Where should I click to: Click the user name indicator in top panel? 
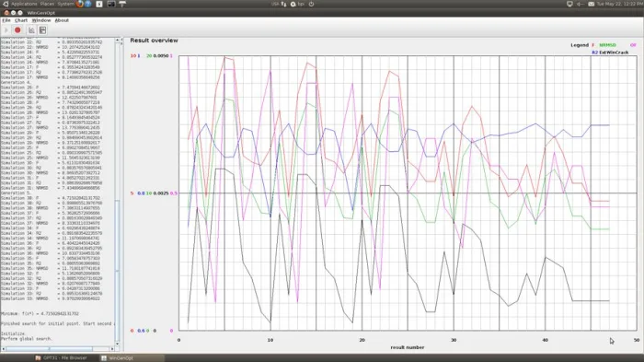297,4
